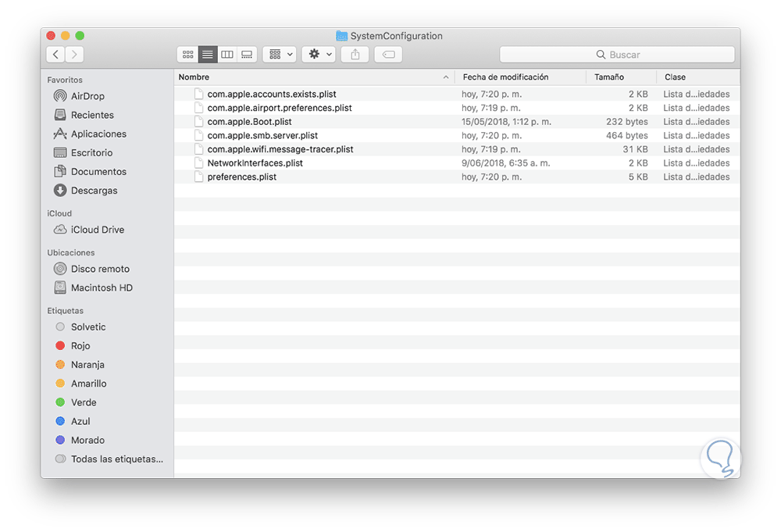The height and width of the screenshot is (532, 781).
Task: Sort by the Clase column header
Action: point(698,77)
